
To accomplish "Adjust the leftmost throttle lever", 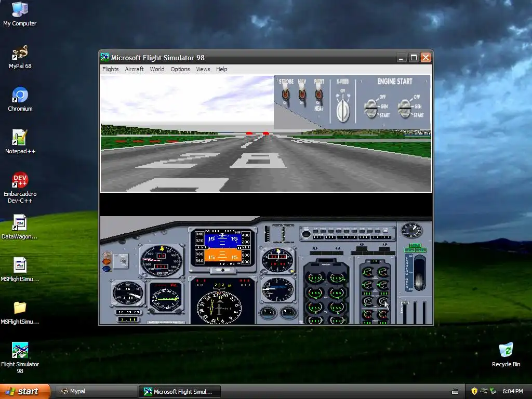I will point(404,312).
